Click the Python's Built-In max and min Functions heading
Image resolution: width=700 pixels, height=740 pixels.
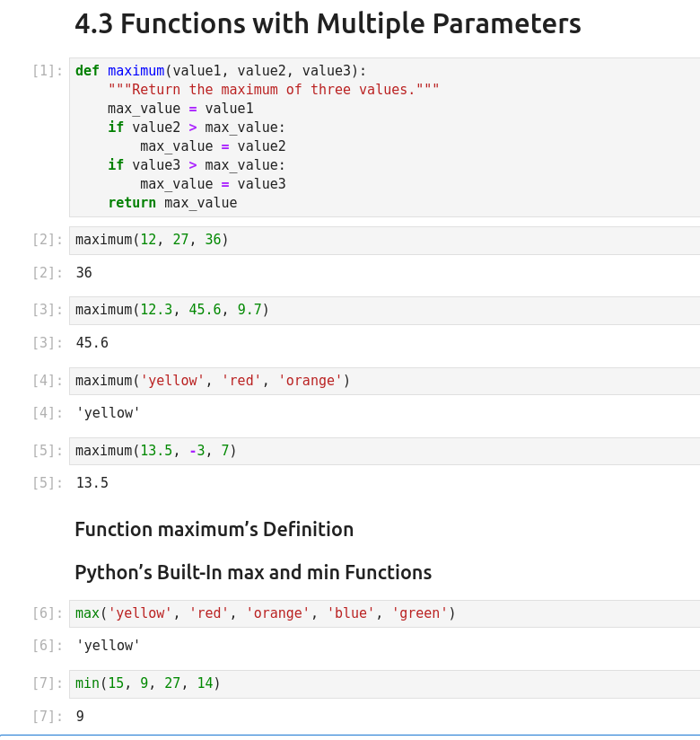(253, 573)
